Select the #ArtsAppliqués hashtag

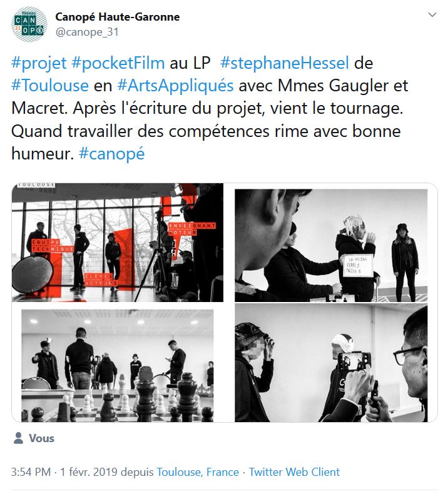[175, 86]
